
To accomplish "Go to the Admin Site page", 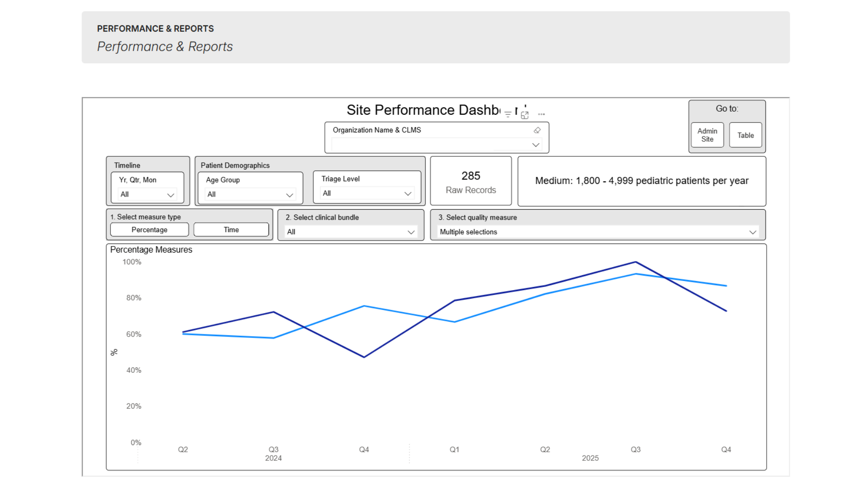I will [707, 135].
